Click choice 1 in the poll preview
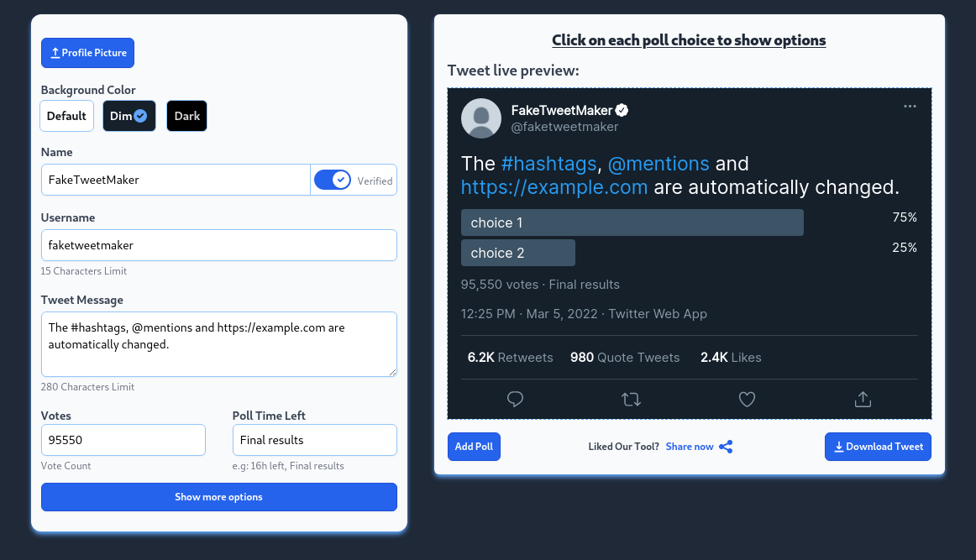The image size is (976, 560). coord(632,222)
